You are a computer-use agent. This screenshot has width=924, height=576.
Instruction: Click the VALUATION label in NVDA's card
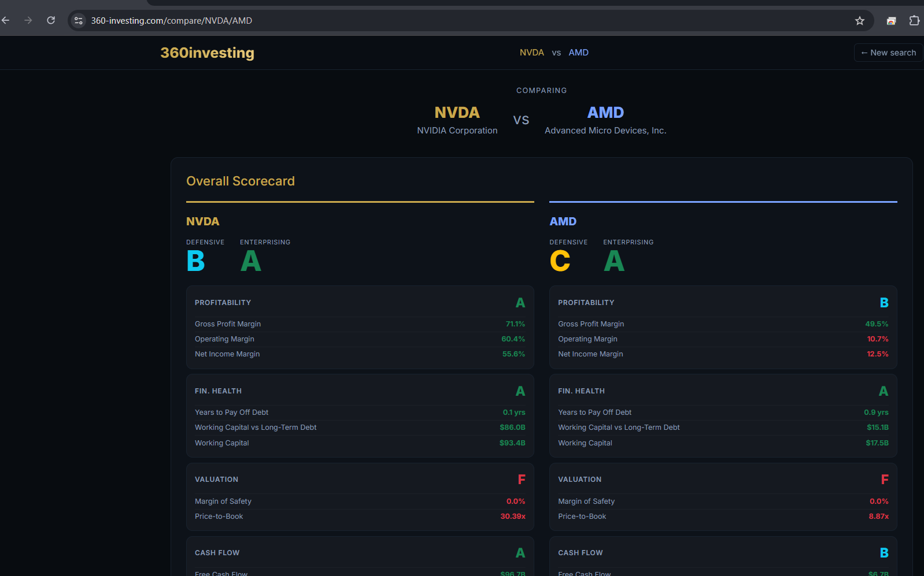(x=216, y=480)
